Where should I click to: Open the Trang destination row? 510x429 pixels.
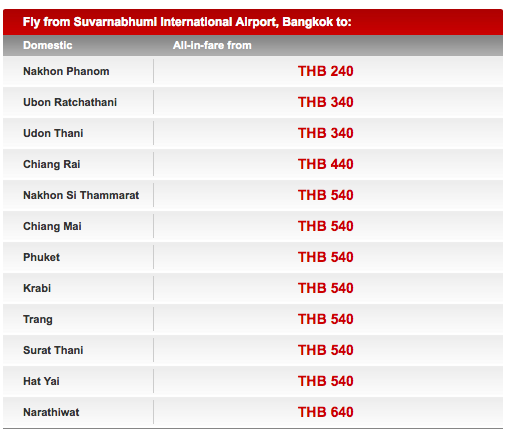coord(253,319)
